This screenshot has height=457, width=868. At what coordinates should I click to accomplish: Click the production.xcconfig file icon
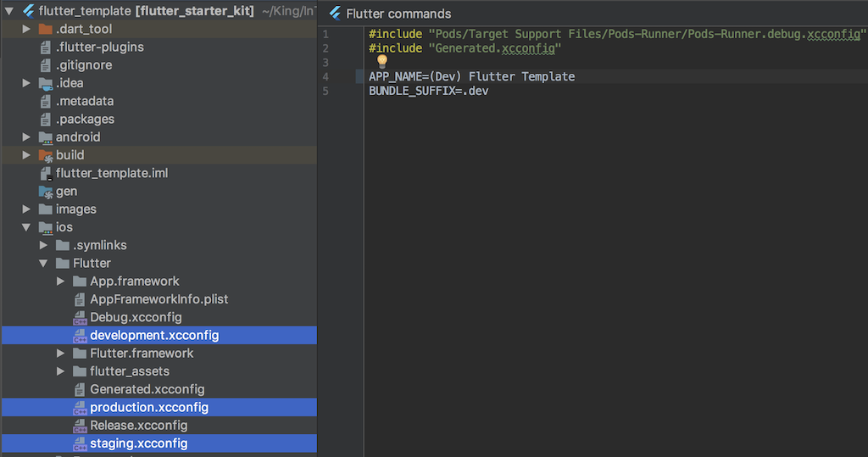point(80,408)
